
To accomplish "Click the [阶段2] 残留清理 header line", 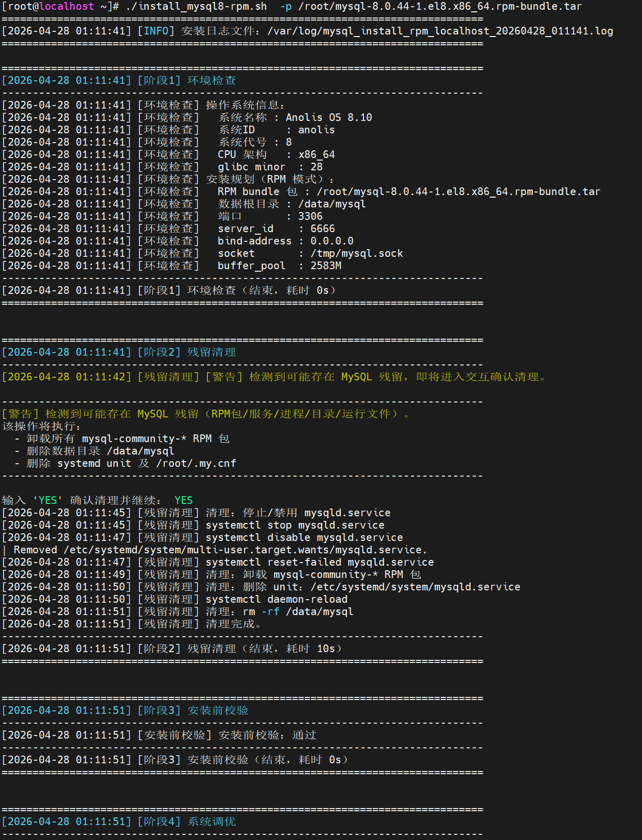I will 119,352.
